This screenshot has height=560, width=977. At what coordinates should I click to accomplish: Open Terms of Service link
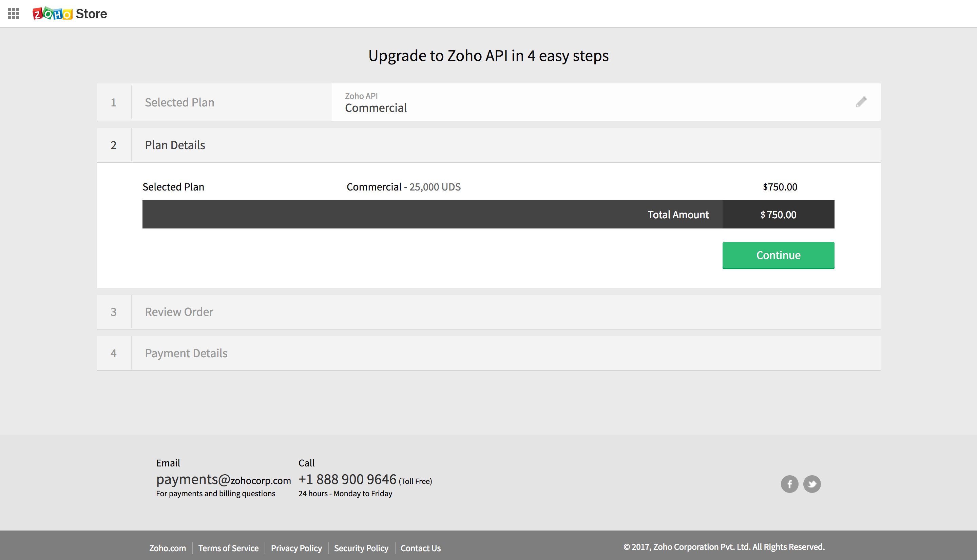228,548
